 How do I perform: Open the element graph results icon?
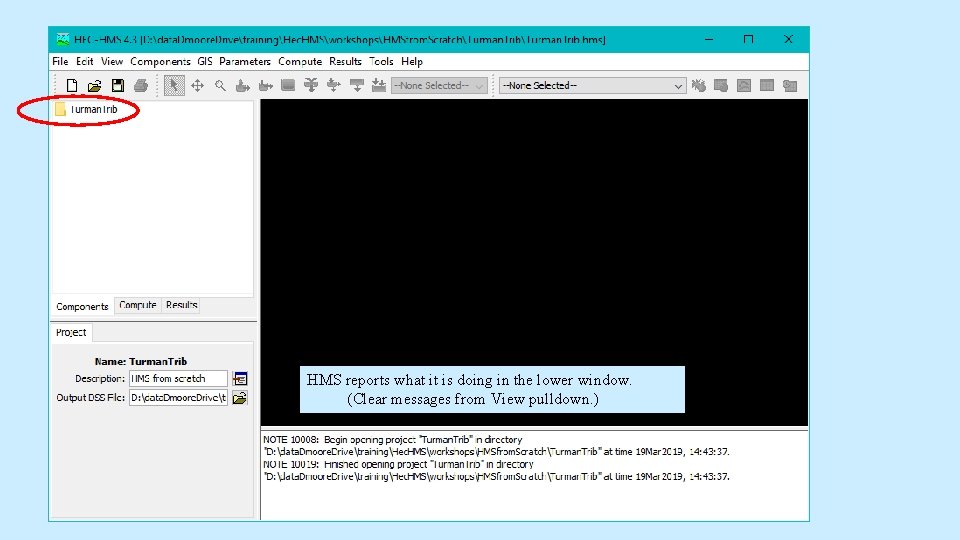point(744,86)
